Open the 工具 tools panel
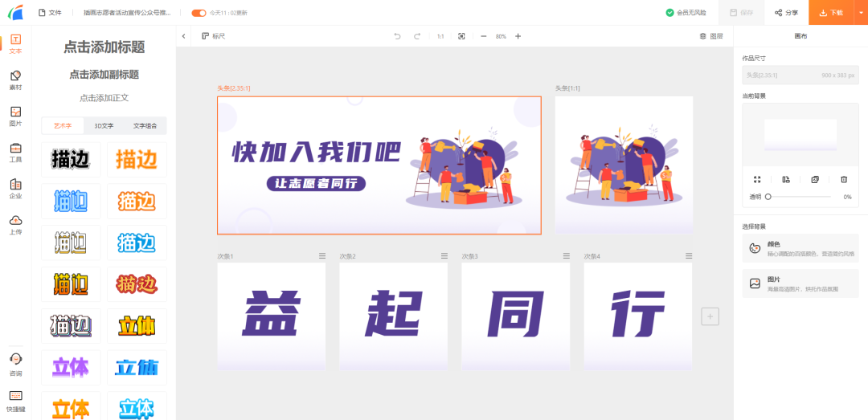Screen dimensions: 868x420 click(15, 153)
